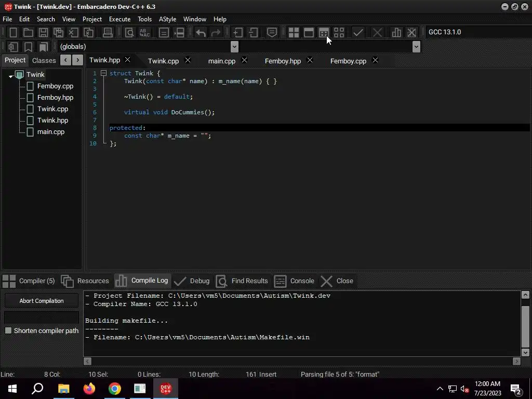The height and width of the screenshot is (399, 532).
Task: Click the Replace AB/AC toolbar icon
Action: point(144,33)
